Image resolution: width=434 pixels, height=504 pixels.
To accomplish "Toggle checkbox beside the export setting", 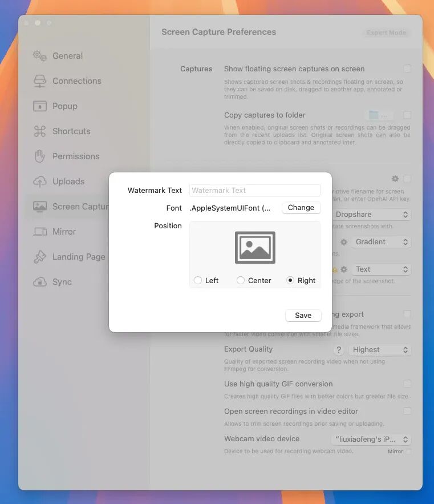I will point(407,314).
